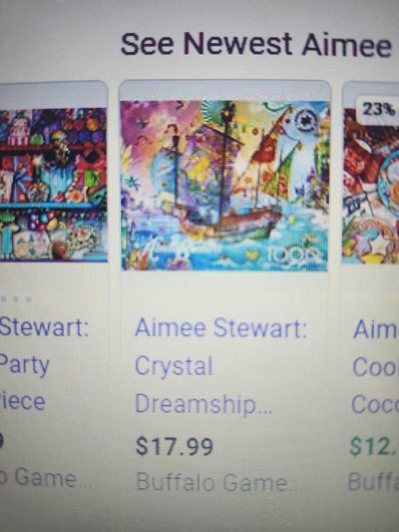Select the green $12 sale price
Viewport: 399px width, 532px height.
tap(374, 446)
